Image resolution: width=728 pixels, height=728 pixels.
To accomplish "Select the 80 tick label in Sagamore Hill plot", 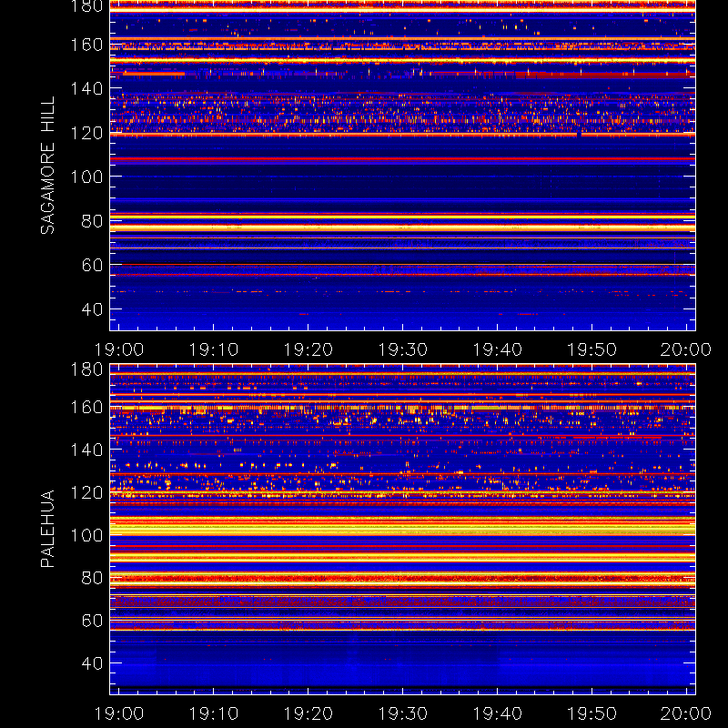I will click(x=92, y=221).
